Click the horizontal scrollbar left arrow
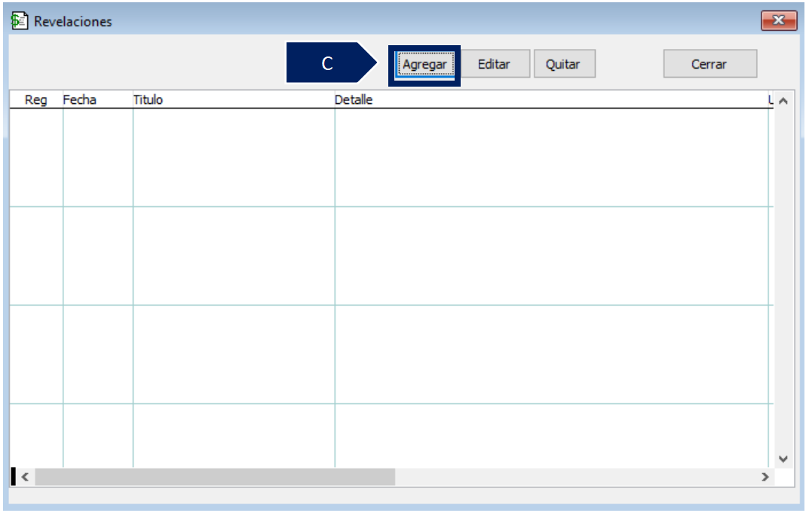This screenshot has width=812, height=516. click(25, 477)
